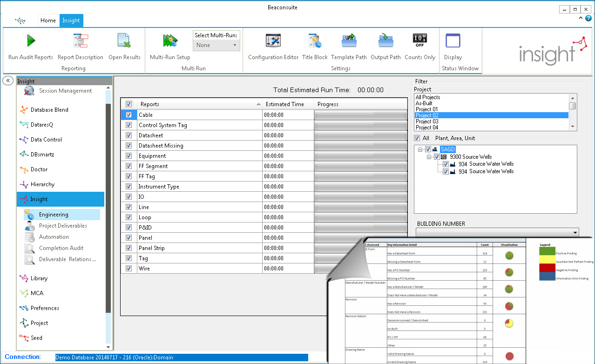595x364 pixels.
Task: Uncheck the Cable report checkbox
Action: pos(129,115)
